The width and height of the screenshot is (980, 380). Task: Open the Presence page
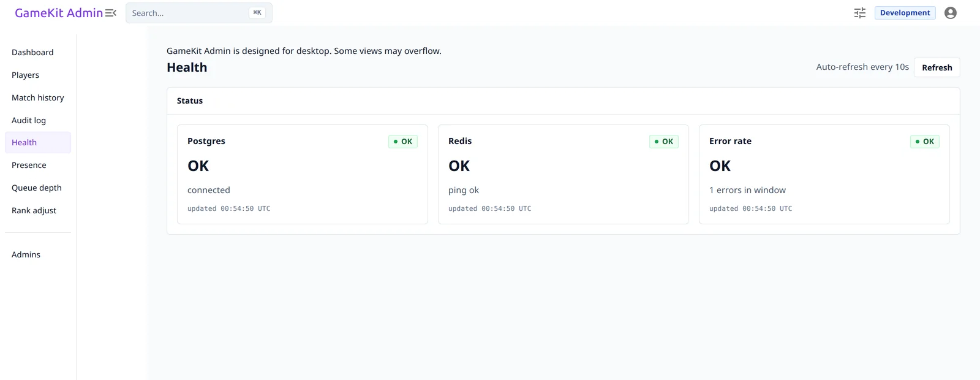38,165
